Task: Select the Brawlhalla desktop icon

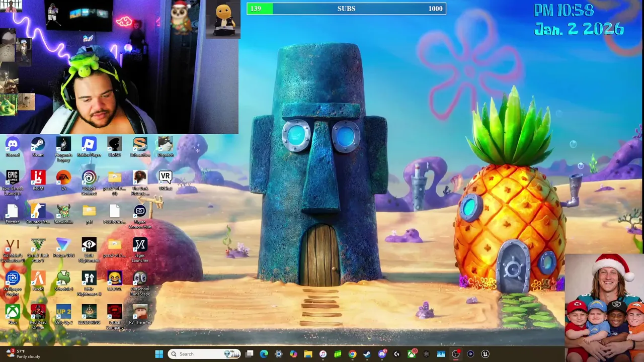Action: (x=63, y=214)
